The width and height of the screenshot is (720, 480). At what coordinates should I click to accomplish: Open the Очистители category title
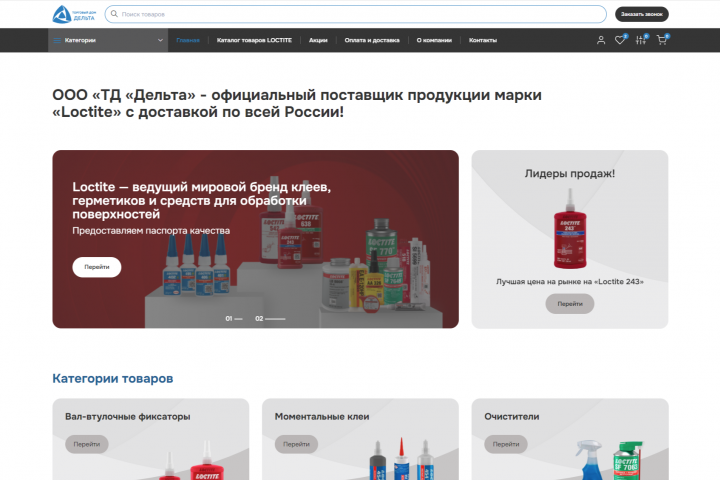pyautogui.click(x=512, y=417)
